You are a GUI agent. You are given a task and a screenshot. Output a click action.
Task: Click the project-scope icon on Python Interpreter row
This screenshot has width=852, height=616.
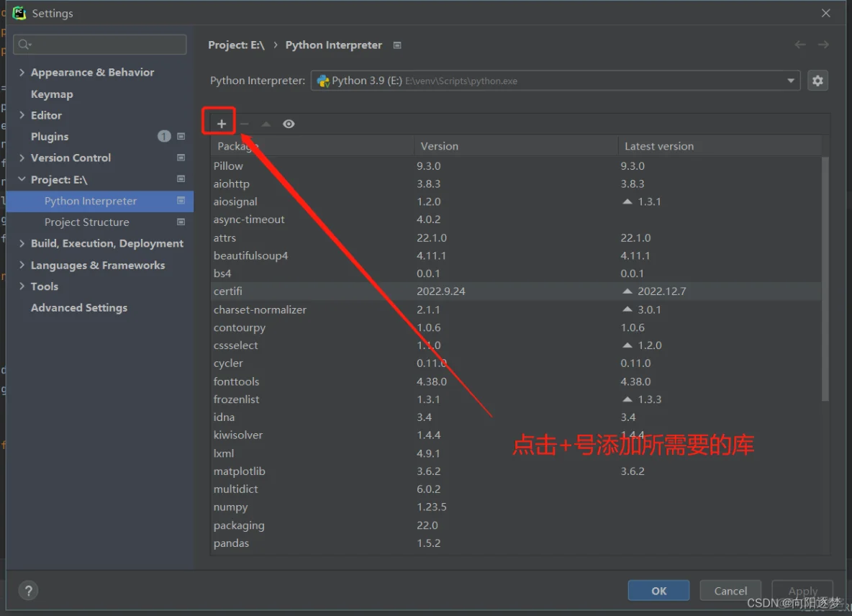(181, 201)
